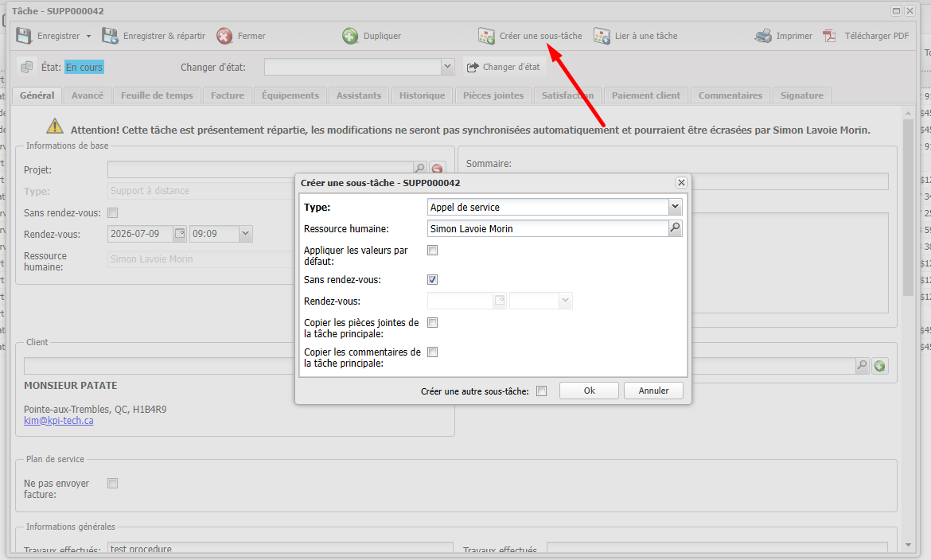Open the dialog Rendez-vous time dropdown

tap(565, 301)
